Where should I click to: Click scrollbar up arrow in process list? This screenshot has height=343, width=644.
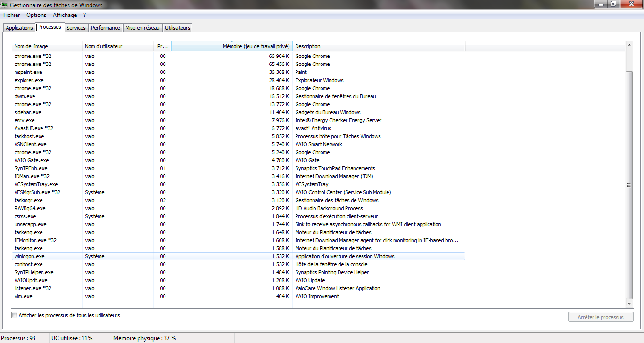point(629,44)
